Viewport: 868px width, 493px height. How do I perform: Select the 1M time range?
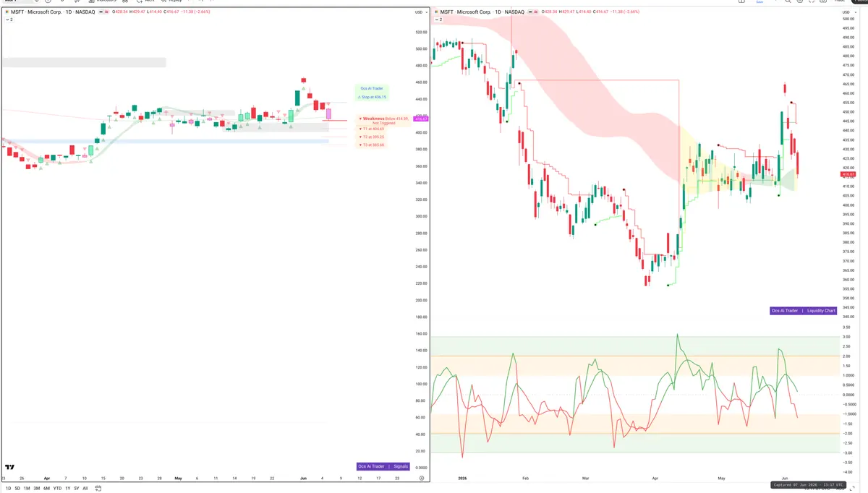click(27, 488)
